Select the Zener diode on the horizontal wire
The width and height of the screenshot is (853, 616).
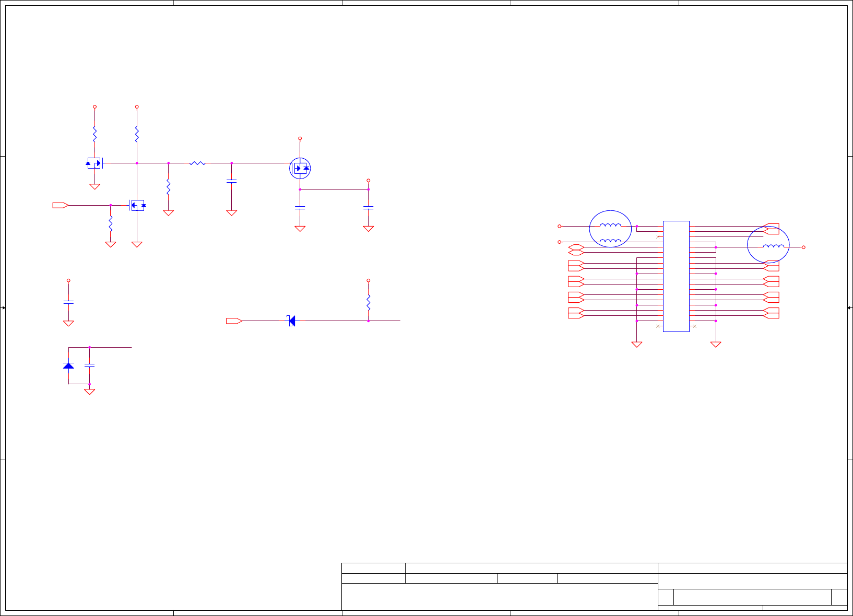[291, 321]
